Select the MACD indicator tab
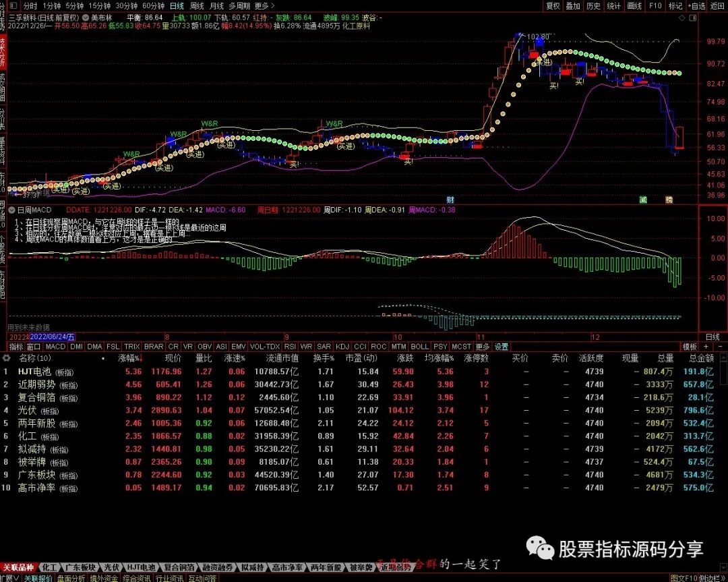The width and height of the screenshot is (728, 582). coord(55,347)
